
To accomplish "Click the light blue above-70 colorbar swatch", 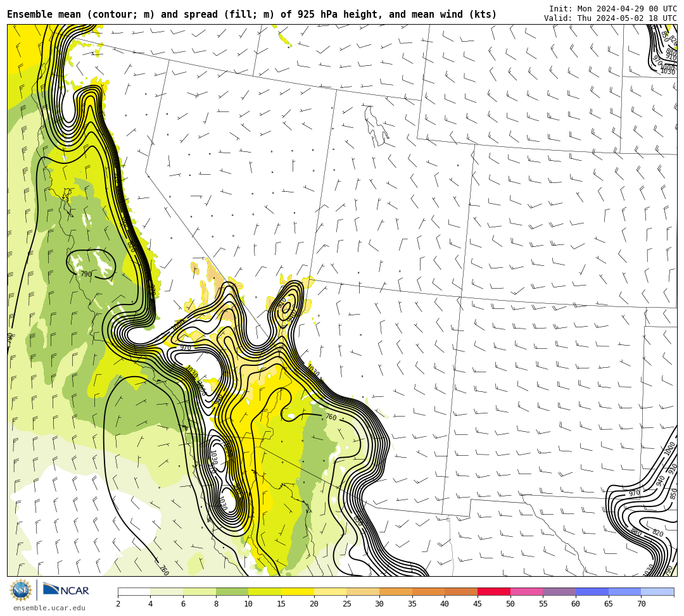I will click(x=657, y=591).
